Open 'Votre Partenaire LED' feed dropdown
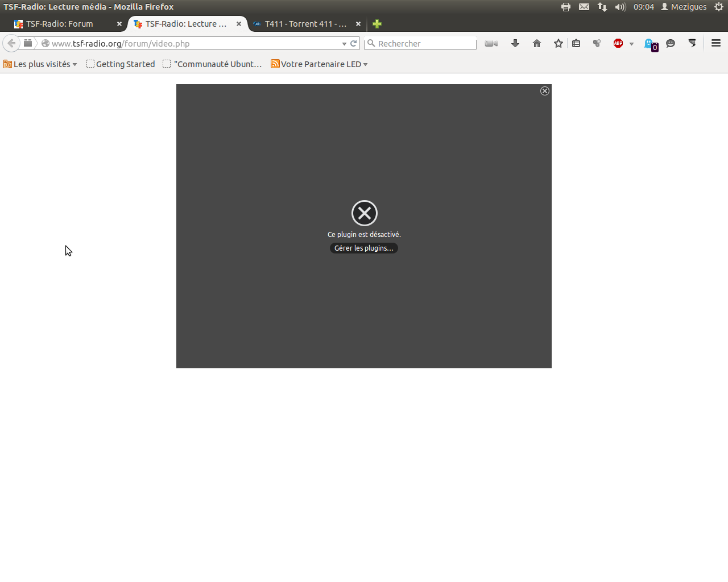 pyautogui.click(x=320, y=64)
